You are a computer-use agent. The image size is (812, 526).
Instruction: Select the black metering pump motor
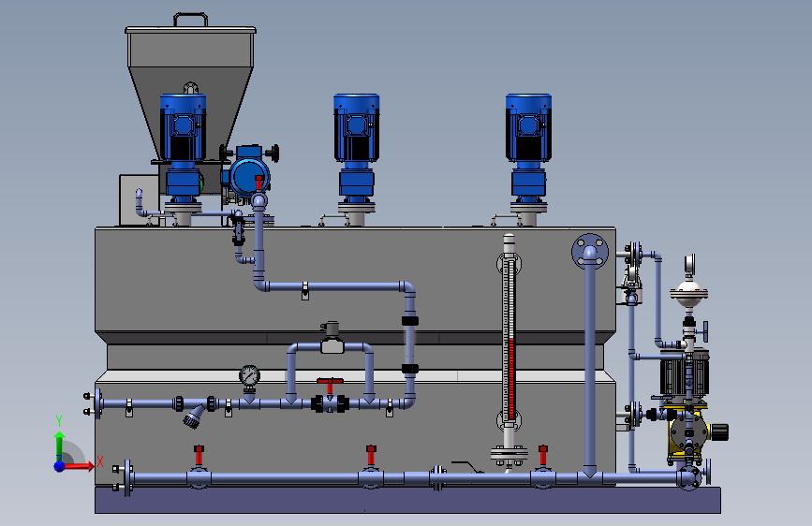coord(684,375)
